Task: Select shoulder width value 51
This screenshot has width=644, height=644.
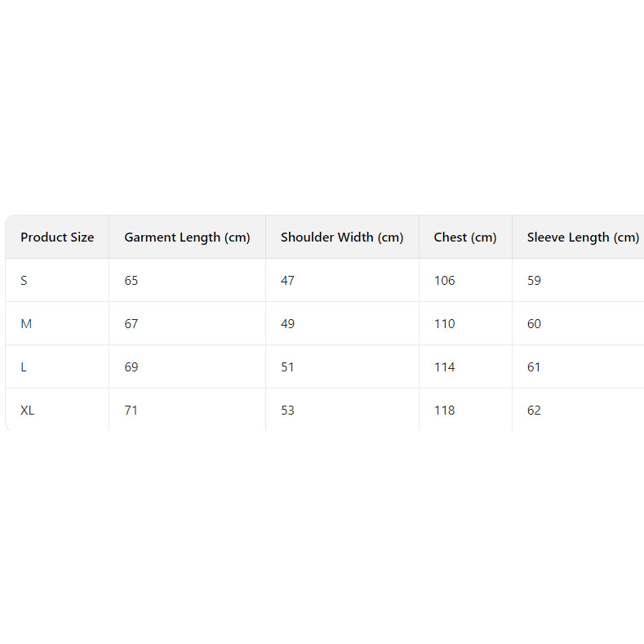Action: click(287, 367)
